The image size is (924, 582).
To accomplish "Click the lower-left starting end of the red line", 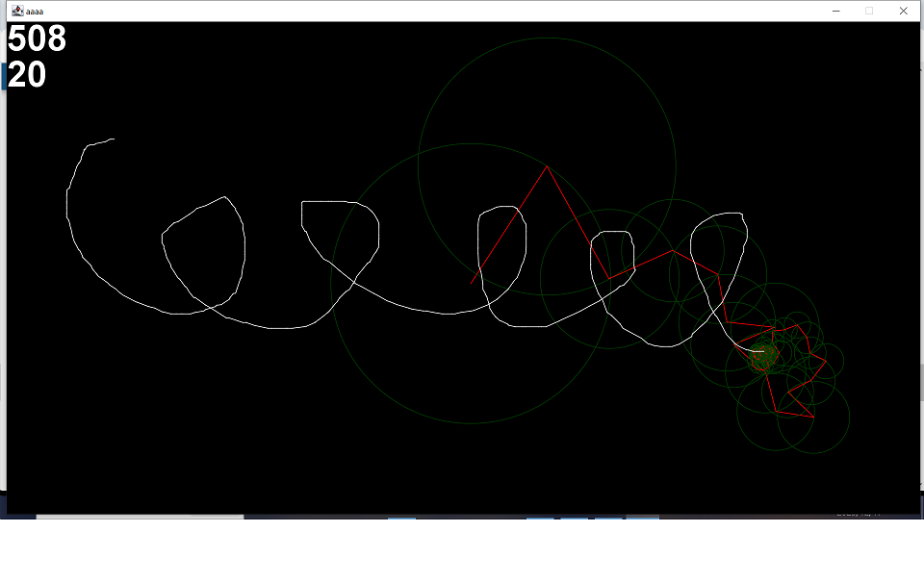I will coord(472,284).
